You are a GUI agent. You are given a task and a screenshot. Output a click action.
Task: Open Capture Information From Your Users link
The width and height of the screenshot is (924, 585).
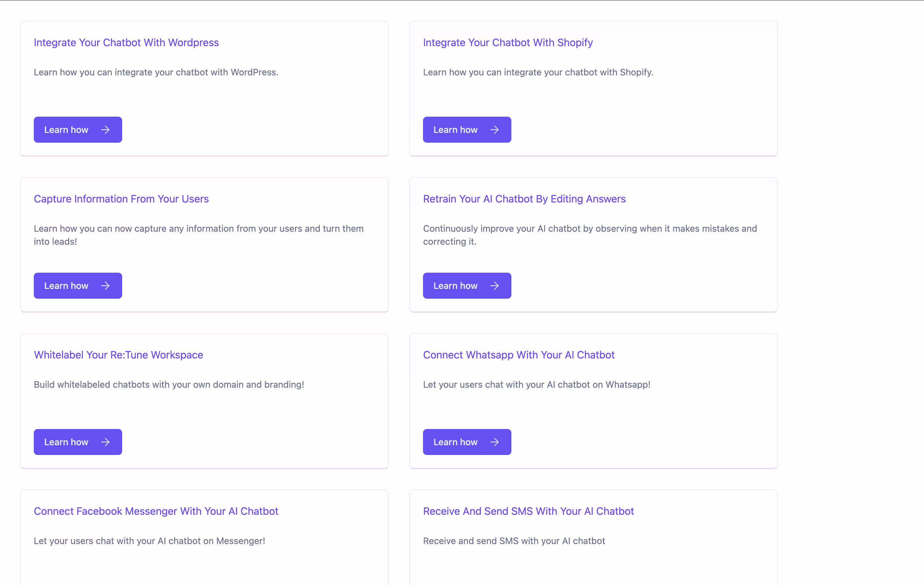tap(121, 199)
